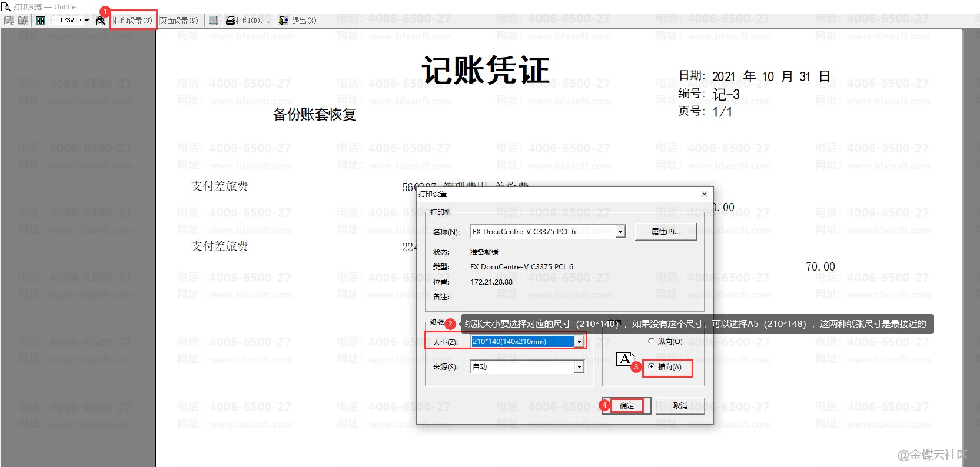Image resolution: width=980 pixels, height=467 pixels.
Task: Expand the paper source 来源 dropdown
Action: click(x=579, y=367)
